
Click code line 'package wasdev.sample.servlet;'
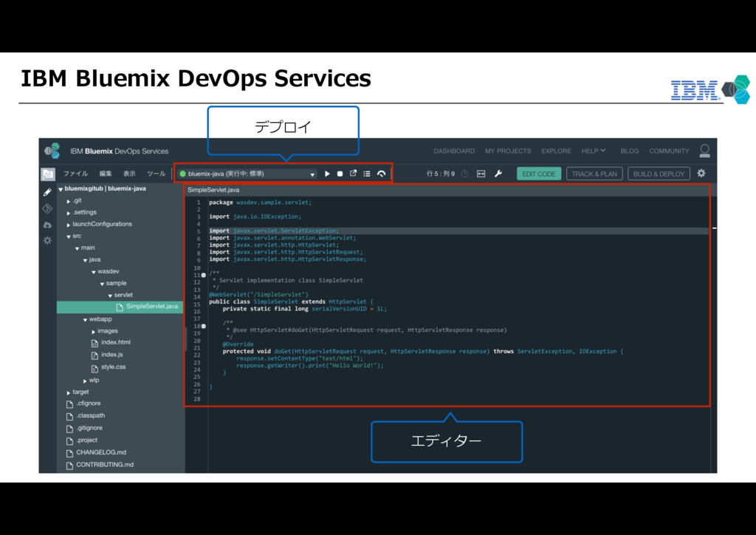pyautogui.click(x=261, y=202)
